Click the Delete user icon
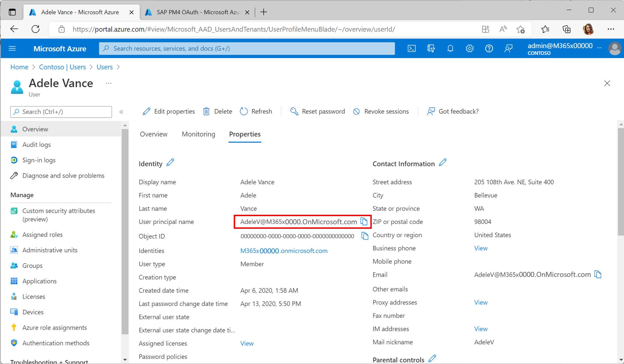 pyautogui.click(x=207, y=111)
